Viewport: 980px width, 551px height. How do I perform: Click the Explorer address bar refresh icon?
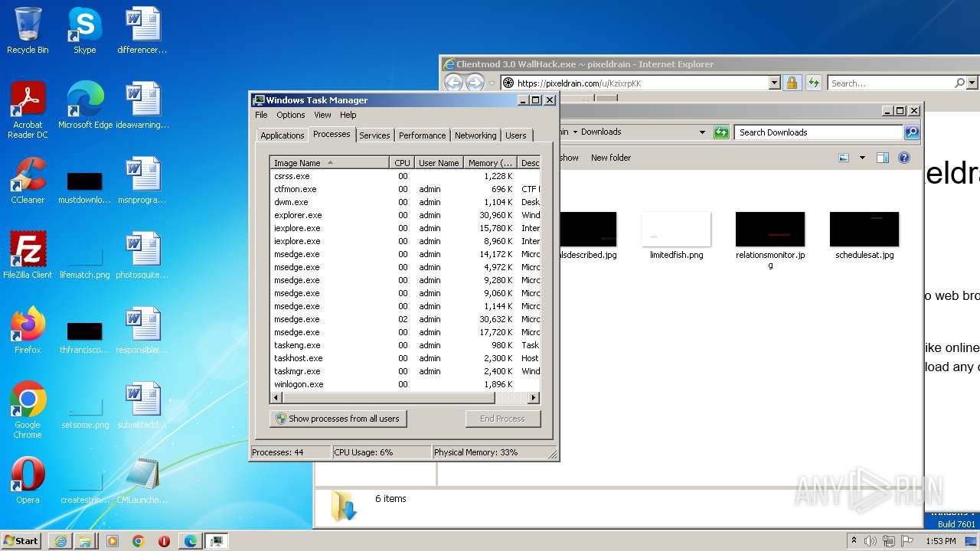tap(720, 132)
